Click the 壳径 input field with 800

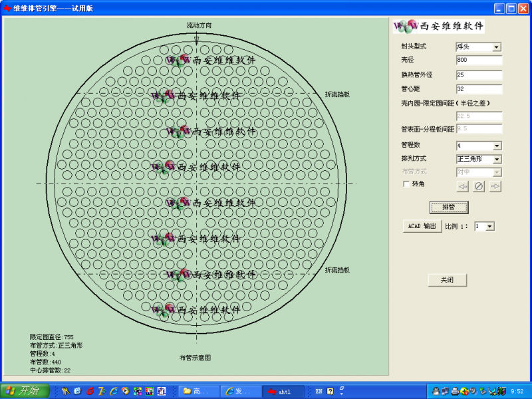point(479,60)
